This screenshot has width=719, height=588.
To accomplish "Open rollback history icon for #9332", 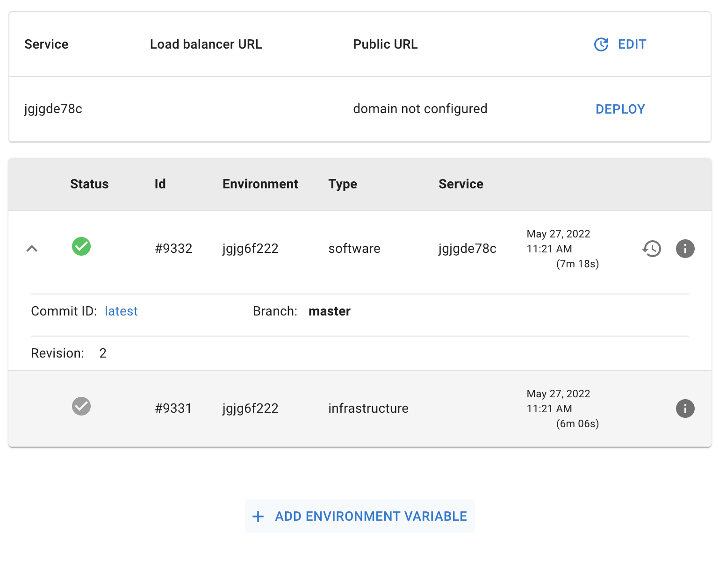I will pyautogui.click(x=652, y=249).
